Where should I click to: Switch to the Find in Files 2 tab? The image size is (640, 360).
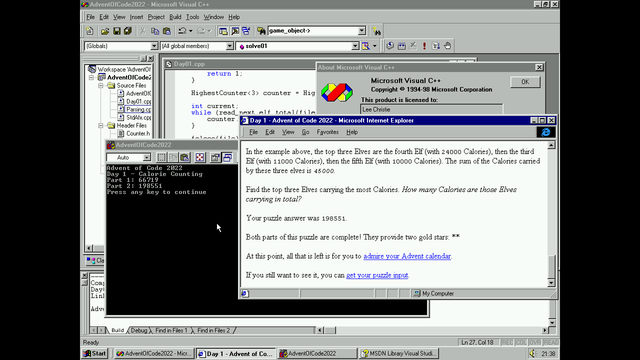click(213, 330)
